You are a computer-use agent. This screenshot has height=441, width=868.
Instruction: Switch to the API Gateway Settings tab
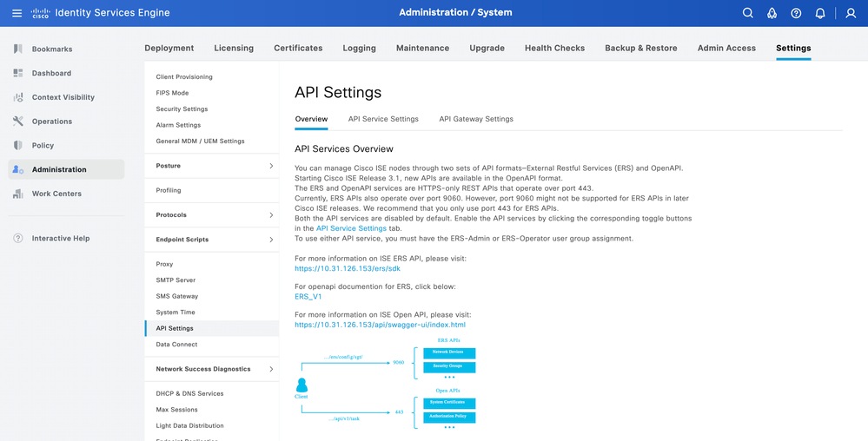pyautogui.click(x=475, y=119)
